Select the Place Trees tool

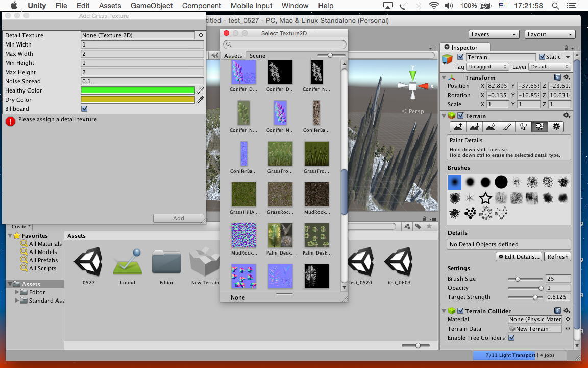pos(523,127)
